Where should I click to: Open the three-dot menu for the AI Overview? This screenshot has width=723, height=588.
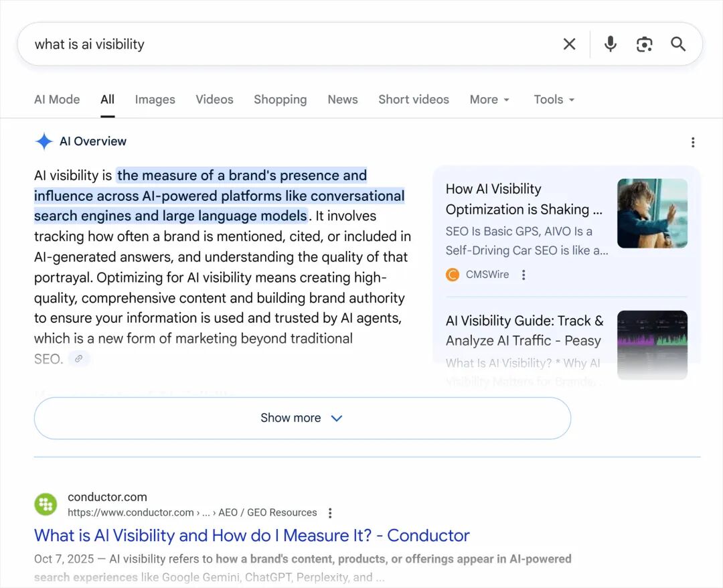[x=693, y=142]
